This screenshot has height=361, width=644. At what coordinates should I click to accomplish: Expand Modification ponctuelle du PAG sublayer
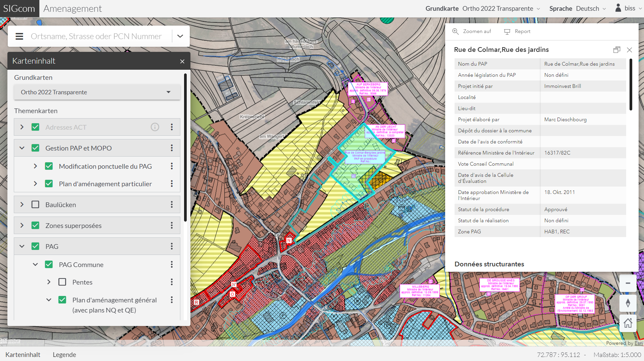point(35,166)
